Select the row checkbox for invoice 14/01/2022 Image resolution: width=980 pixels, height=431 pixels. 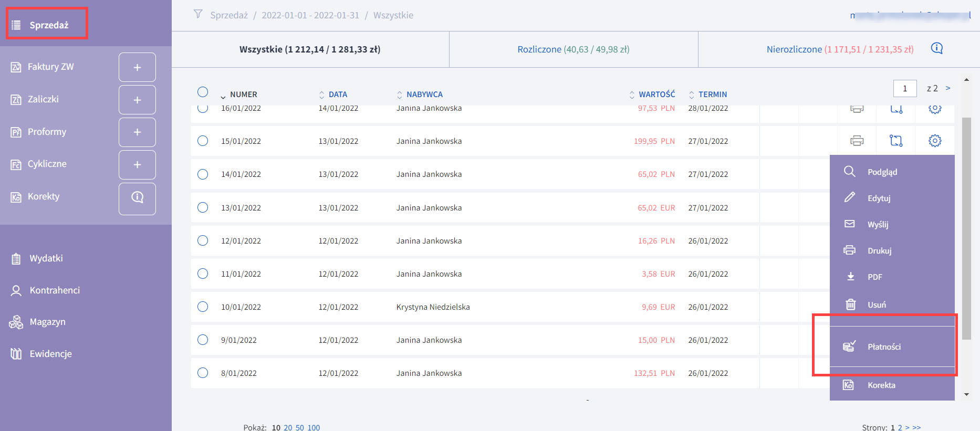(x=203, y=174)
